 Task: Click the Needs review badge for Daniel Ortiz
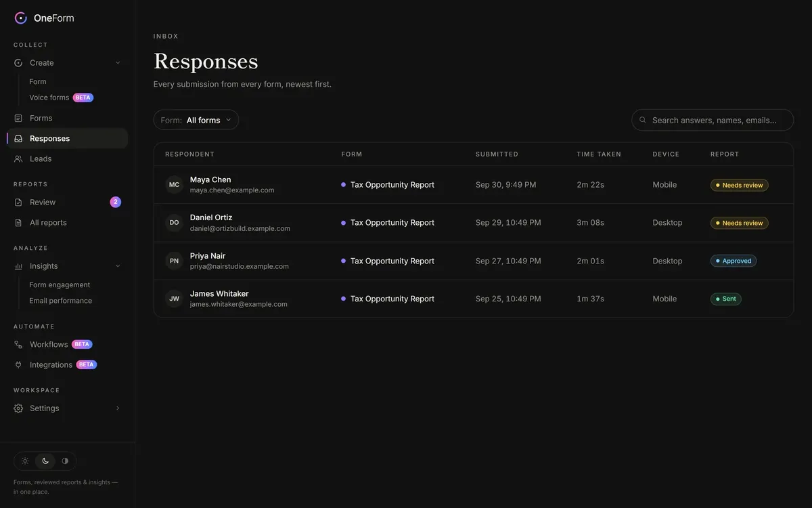tap(739, 223)
